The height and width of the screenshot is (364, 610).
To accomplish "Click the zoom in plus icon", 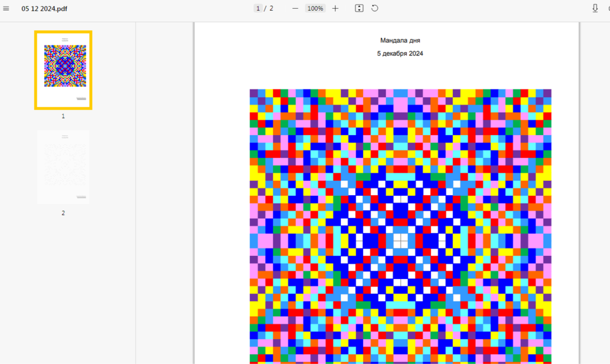I will (335, 9).
